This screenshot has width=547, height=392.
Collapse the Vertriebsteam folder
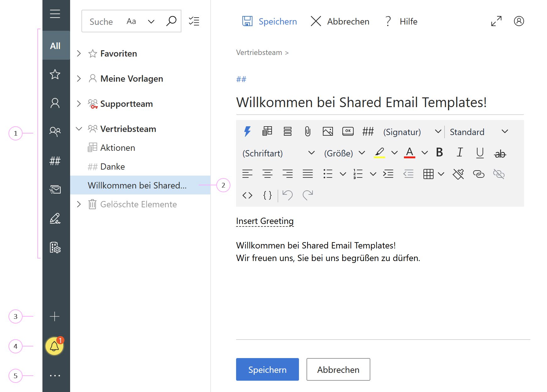coord(79,129)
